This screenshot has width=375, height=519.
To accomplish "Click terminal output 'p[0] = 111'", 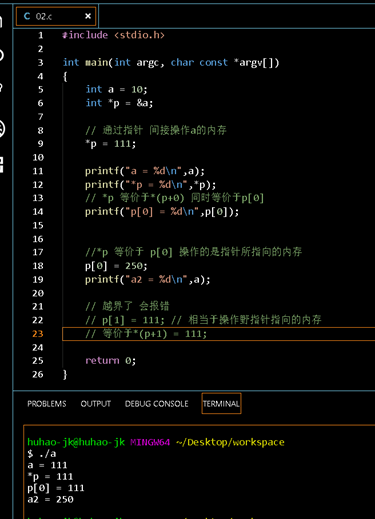I will coord(56,488).
